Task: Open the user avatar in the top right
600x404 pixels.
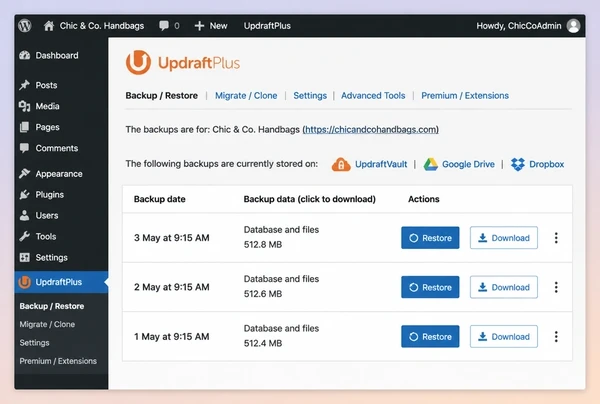Action: (x=573, y=26)
